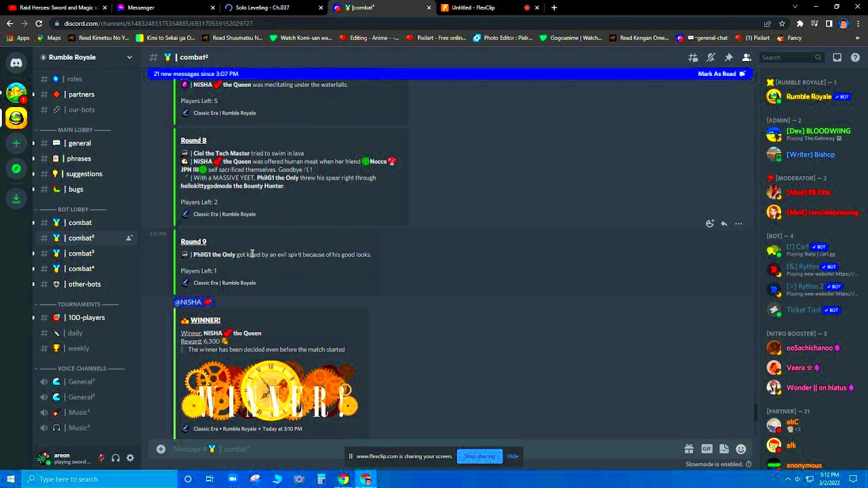Click the Stop sharing button
Image resolution: width=868 pixels, height=488 pixels.
click(x=479, y=456)
